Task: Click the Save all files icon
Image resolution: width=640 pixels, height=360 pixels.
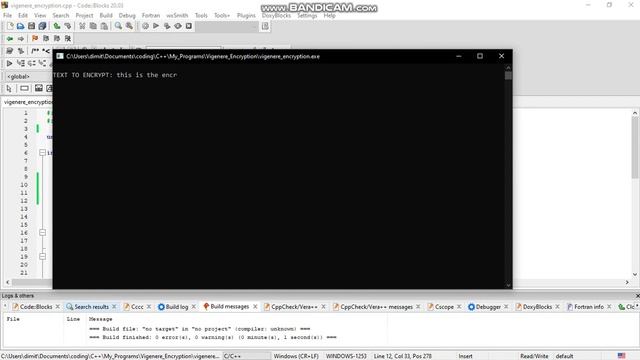Action: point(42,26)
